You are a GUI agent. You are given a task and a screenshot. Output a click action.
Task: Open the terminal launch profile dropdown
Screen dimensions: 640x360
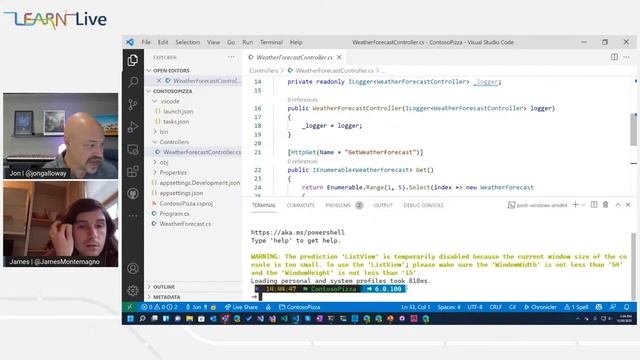pos(583,205)
